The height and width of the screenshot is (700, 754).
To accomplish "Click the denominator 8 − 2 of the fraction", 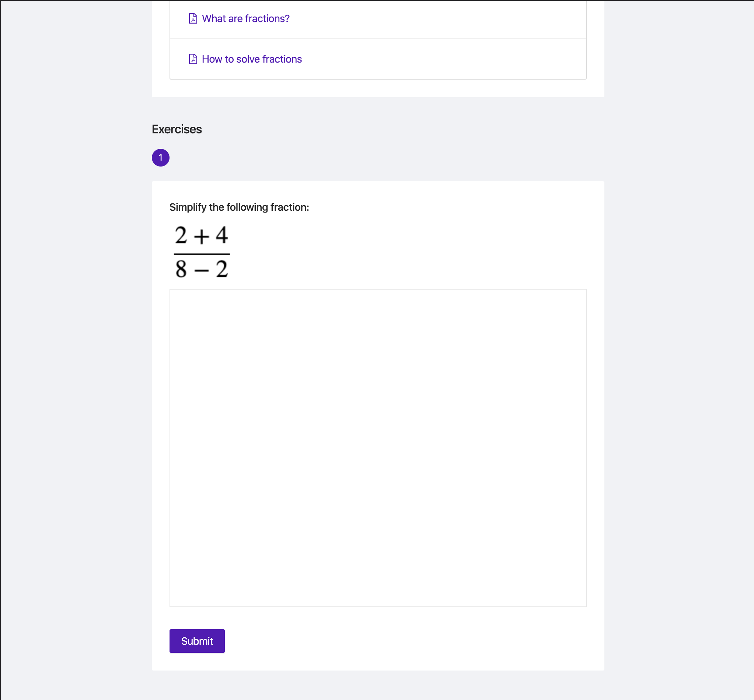I will [x=202, y=269].
